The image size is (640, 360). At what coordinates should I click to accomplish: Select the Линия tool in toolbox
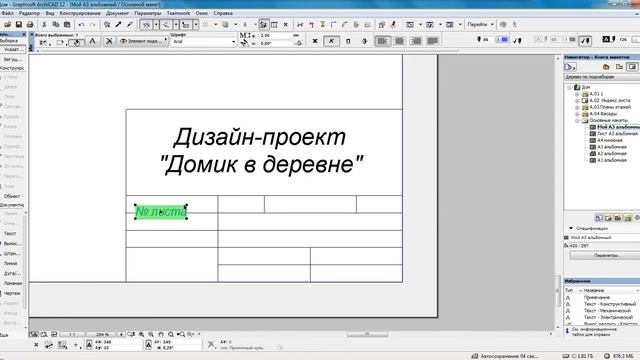point(10,263)
